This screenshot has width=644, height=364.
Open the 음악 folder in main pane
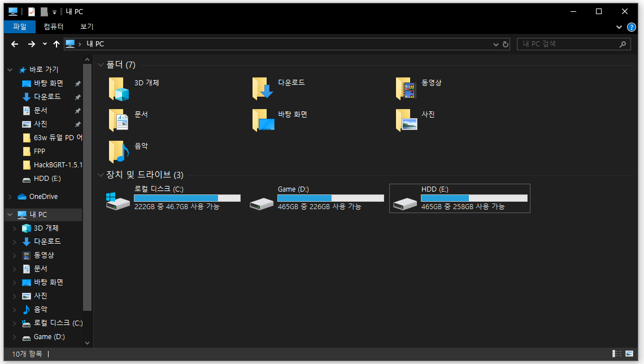119,151
